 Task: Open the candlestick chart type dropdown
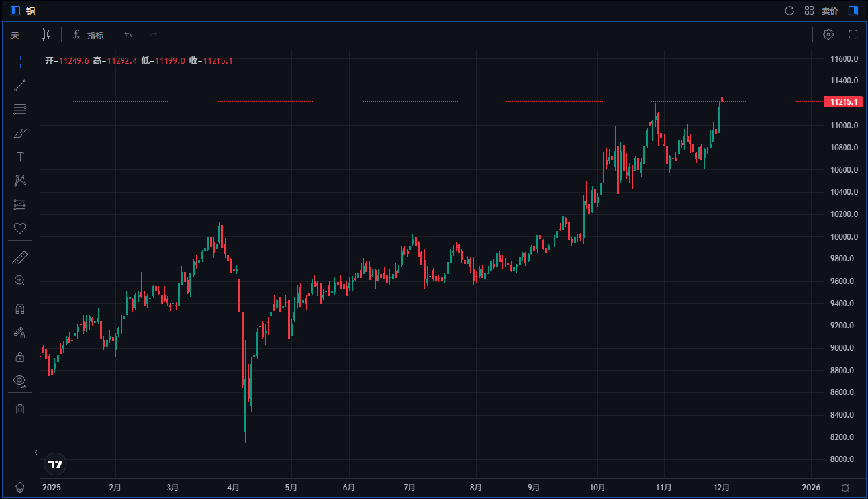click(x=46, y=34)
